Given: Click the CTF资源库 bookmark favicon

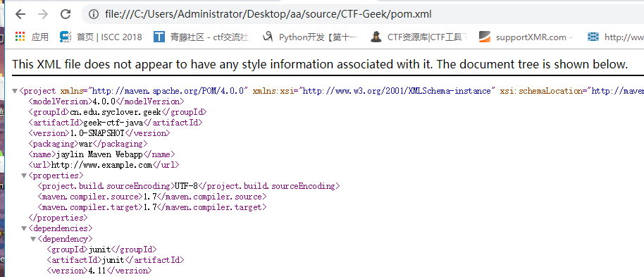Looking at the screenshot, I should pos(376,37).
